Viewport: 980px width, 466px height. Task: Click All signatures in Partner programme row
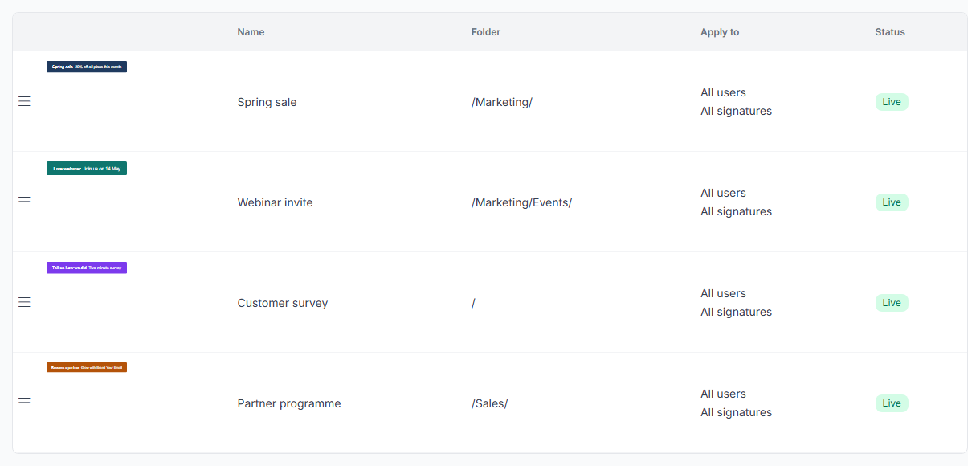pos(736,412)
